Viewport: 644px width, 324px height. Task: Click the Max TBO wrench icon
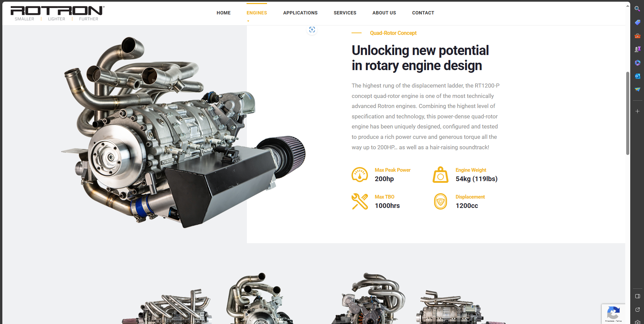(360, 201)
